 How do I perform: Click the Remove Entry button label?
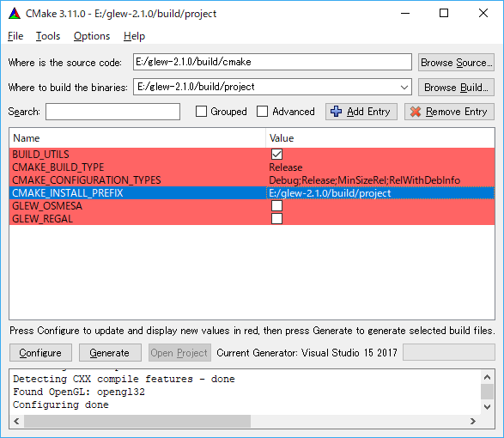coord(457,112)
